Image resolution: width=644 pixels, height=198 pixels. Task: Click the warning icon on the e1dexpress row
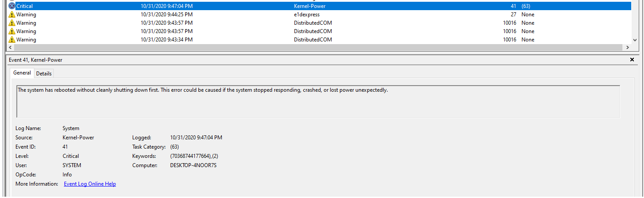[x=12, y=15]
